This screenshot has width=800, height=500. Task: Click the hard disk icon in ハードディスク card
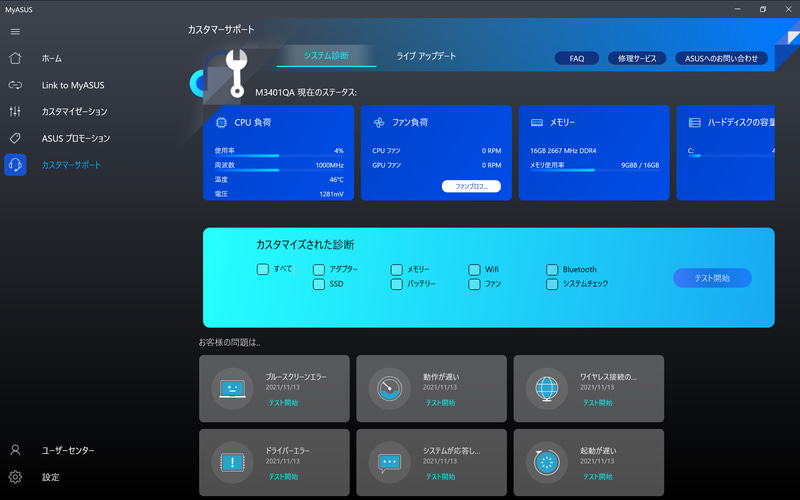point(694,122)
